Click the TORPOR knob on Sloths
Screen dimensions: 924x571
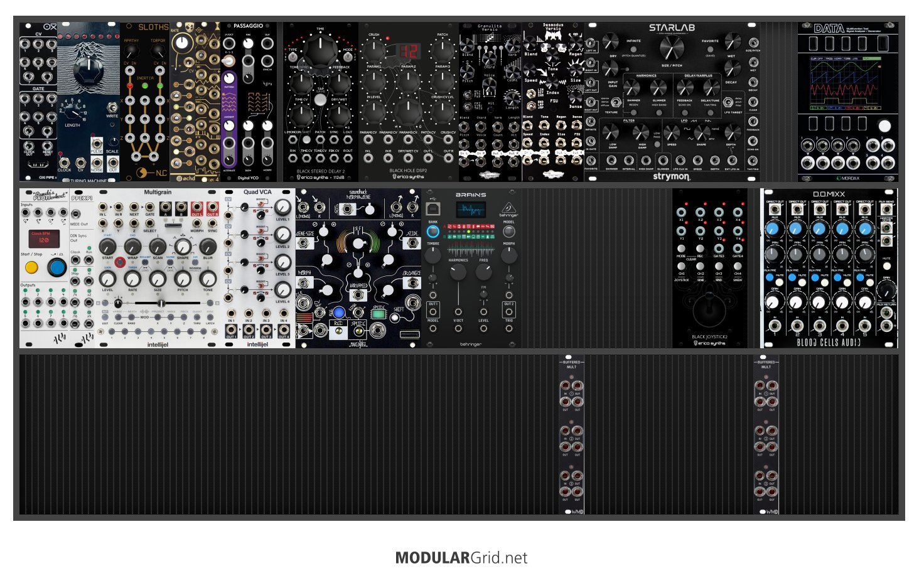[x=158, y=52]
